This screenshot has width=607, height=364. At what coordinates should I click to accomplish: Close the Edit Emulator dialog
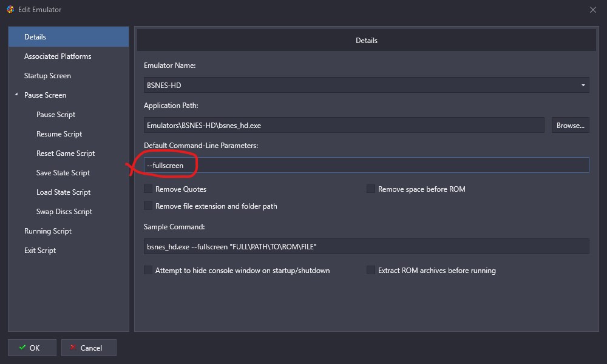click(592, 10)
